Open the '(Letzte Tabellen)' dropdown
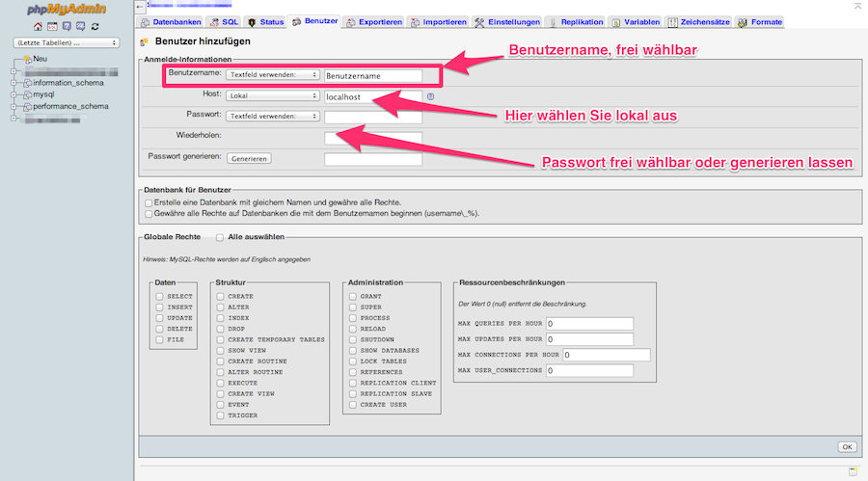 click(x=67, y=42)
